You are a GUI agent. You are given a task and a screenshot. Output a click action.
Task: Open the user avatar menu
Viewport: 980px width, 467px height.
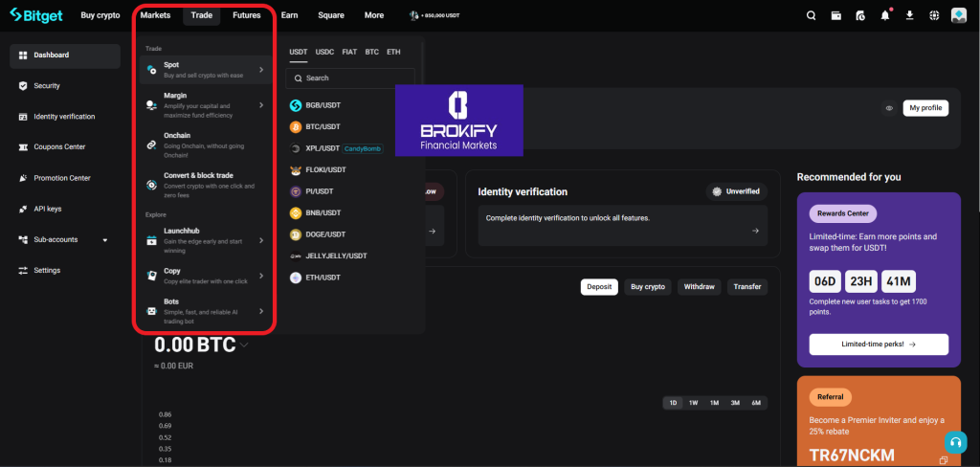[959, 15]
